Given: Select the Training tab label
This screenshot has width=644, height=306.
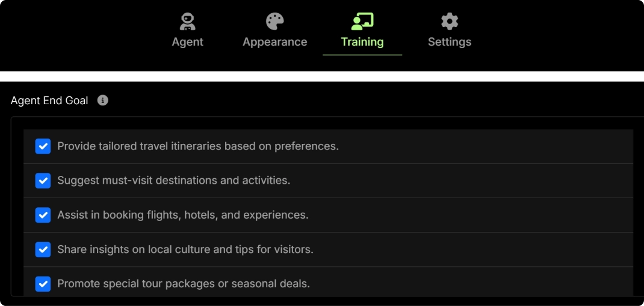Looking at the screenshot, I should (x=362, y=42).
